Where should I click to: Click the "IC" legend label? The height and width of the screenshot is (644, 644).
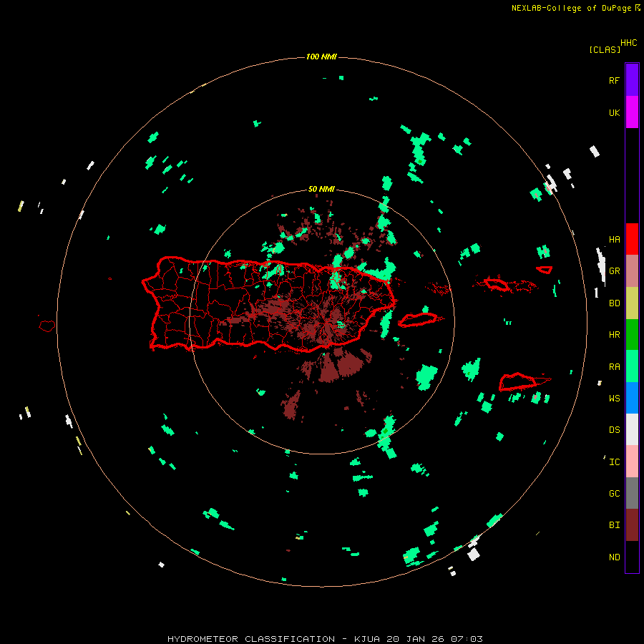pyautogui.click(x=614, y=462)
